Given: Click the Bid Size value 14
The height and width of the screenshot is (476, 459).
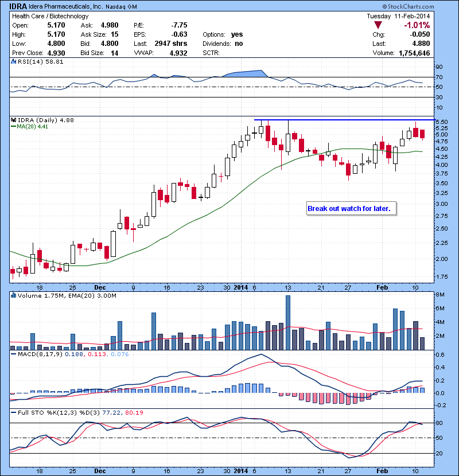Looking at the screenshot, I should click(x=115, y=53).
